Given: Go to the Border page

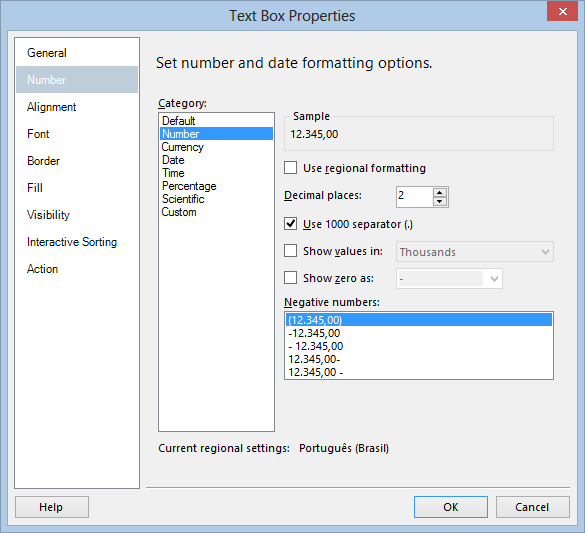Looking at the screenshot, I should pos(76,161).
